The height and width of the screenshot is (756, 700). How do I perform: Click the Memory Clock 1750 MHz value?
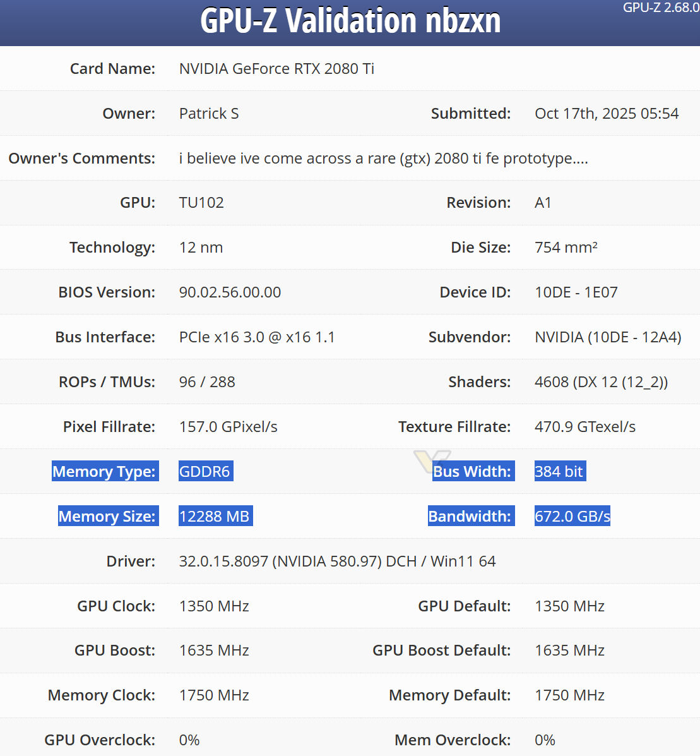point(213,695)
